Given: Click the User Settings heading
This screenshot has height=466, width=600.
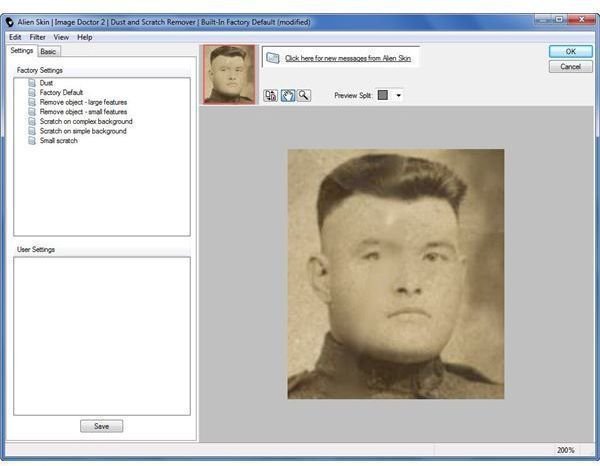Looking at the screenshot, I should [36, 249].
